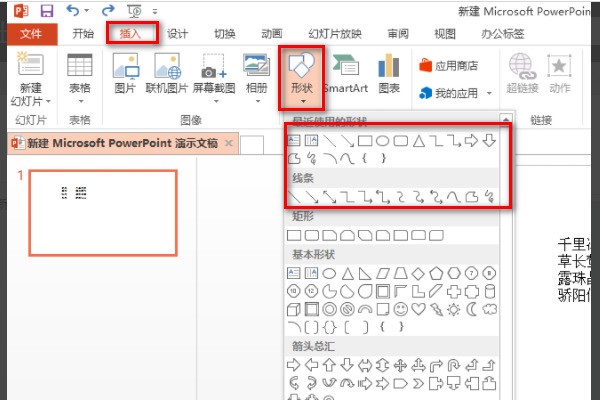
Task: Choose the parallelogram shape
Action: click(x=383, y=273)
